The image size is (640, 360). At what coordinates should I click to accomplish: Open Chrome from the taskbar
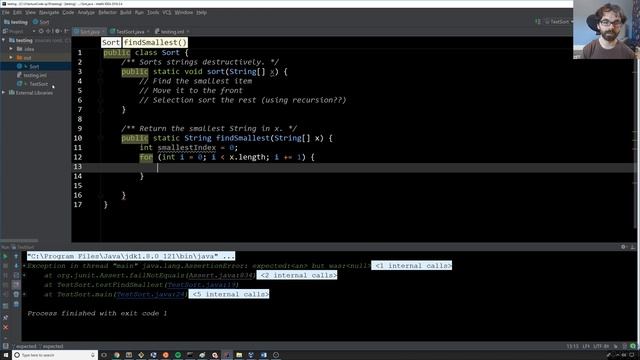pyautogui.click(x=116, y=355)
